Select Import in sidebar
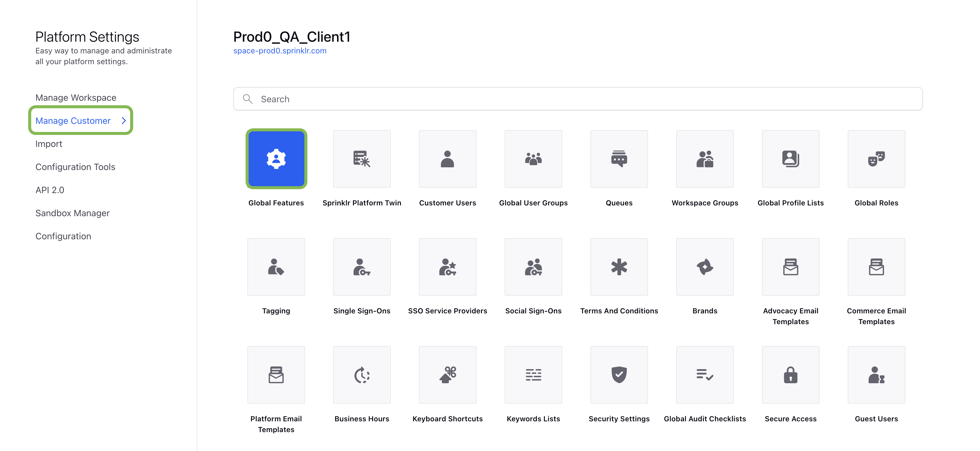The height and width of the screenshot is (451, 980). tap(49, 144)
